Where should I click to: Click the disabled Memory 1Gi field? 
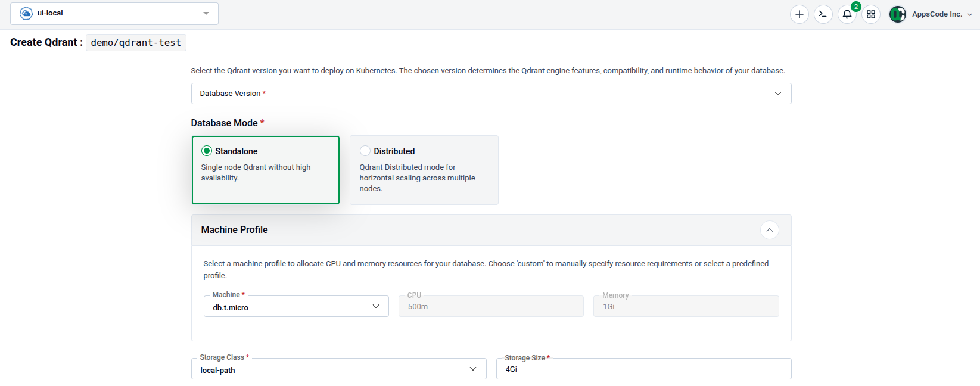686,306
